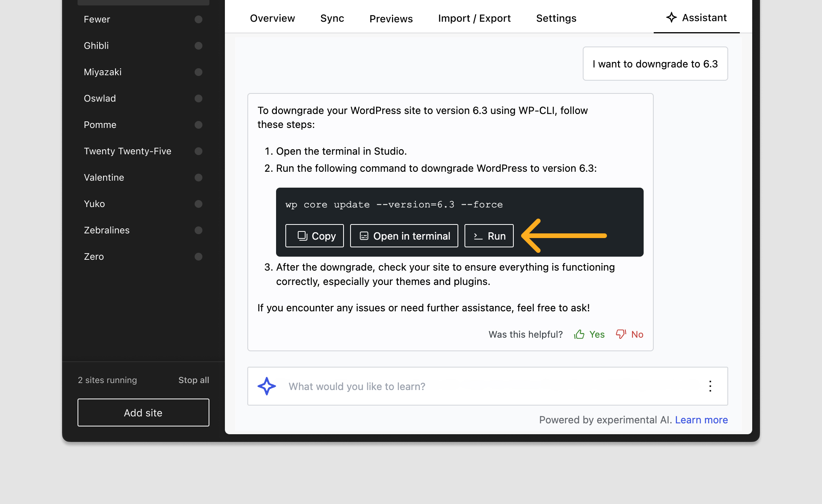
Task: Go to Import / Export tab
Action: [474, 18]
